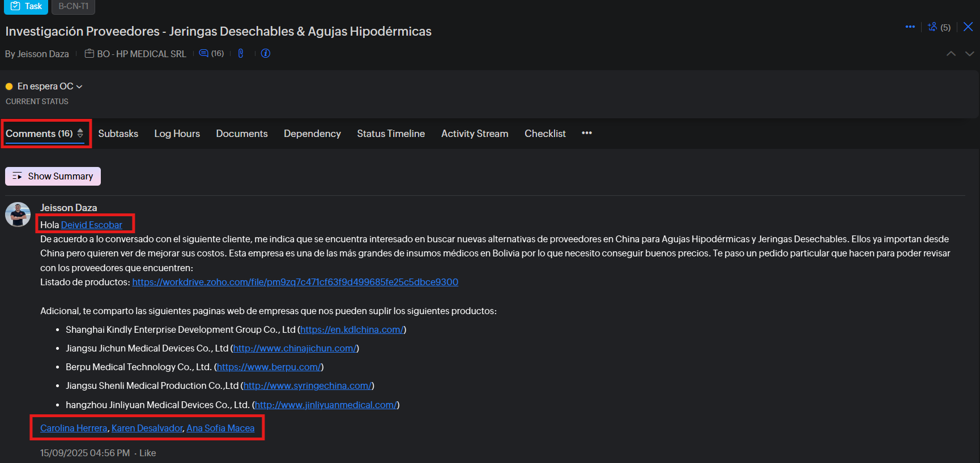980x463 pixels.
Task: Click the comments bubble icon in header
Action: click(204, 53)
